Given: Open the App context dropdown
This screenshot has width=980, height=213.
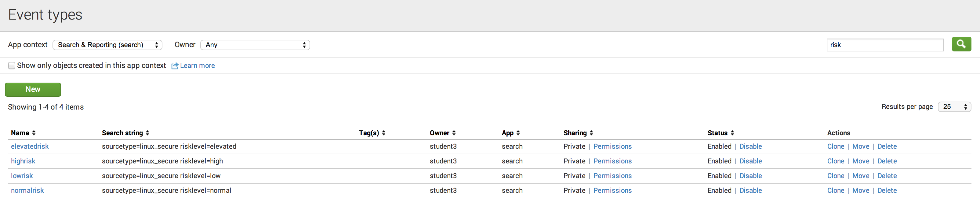Looking at the screenshot, I should pyautogui.click(x=107, y=45).
